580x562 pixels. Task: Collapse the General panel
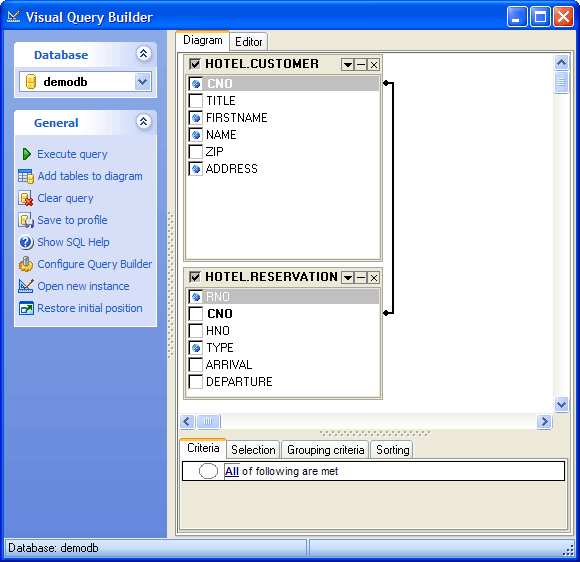pyautogui.click(x=144, y=121)
